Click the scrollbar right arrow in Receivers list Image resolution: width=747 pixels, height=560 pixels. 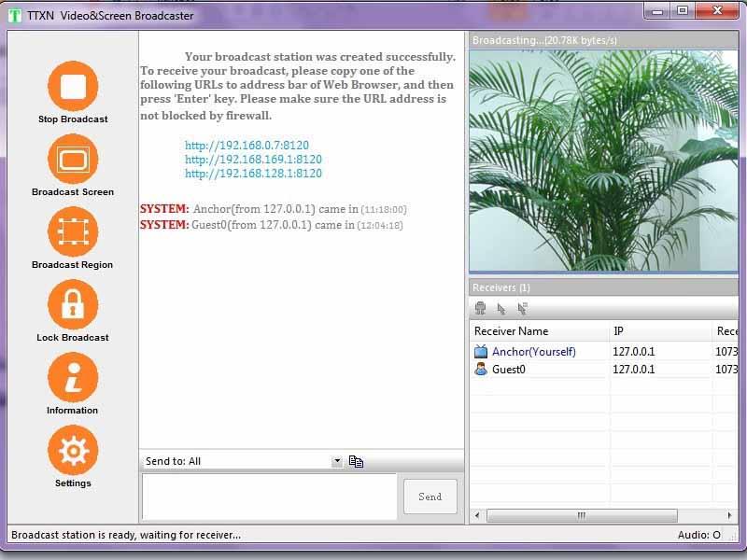(x=729, y=515)
